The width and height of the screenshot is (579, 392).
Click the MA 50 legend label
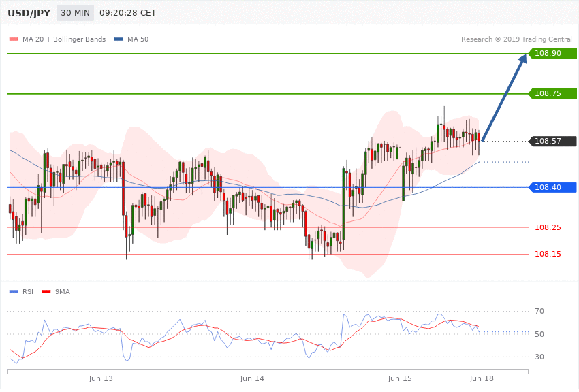click(x=138, y=39)
